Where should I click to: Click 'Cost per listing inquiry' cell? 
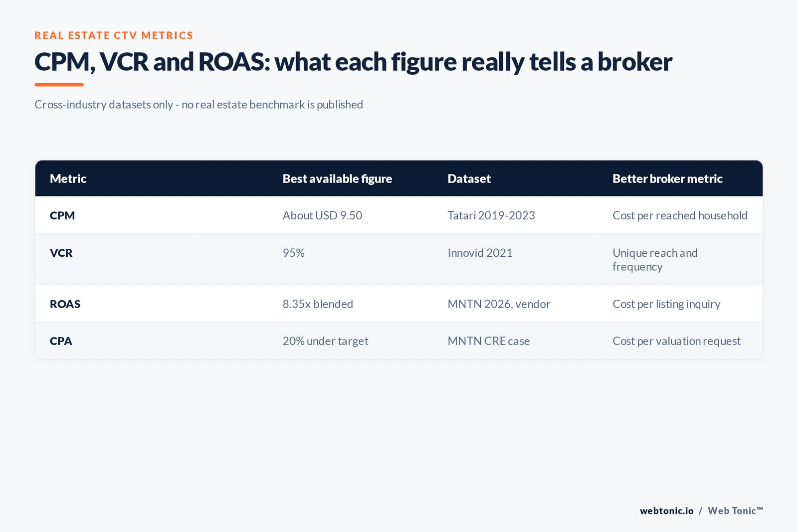666,304
